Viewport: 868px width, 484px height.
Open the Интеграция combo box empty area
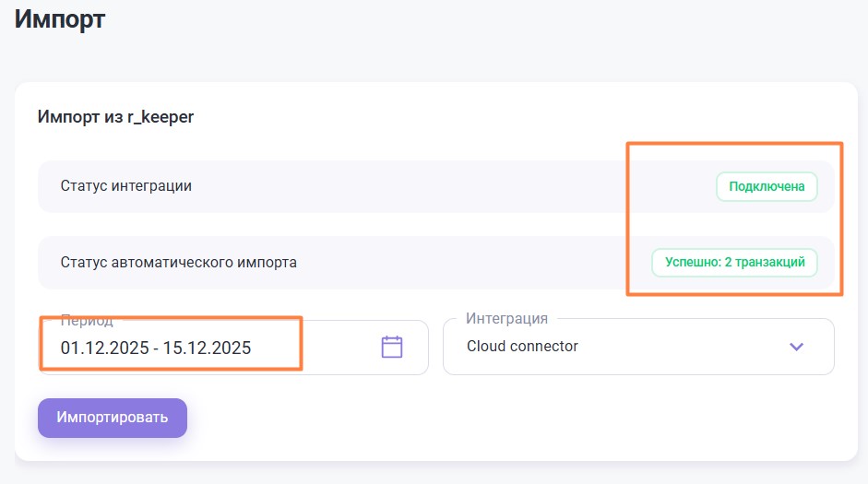click(683, 348)
